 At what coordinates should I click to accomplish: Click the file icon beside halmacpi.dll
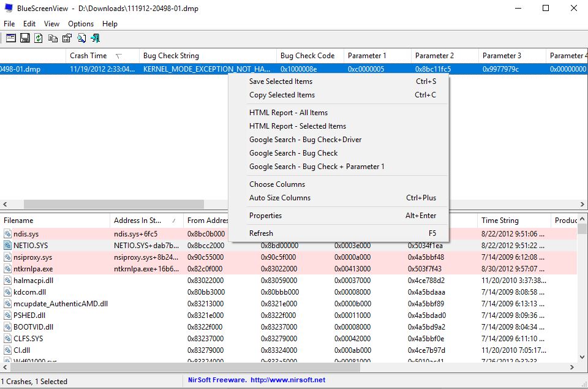click(x=7, y=280)
